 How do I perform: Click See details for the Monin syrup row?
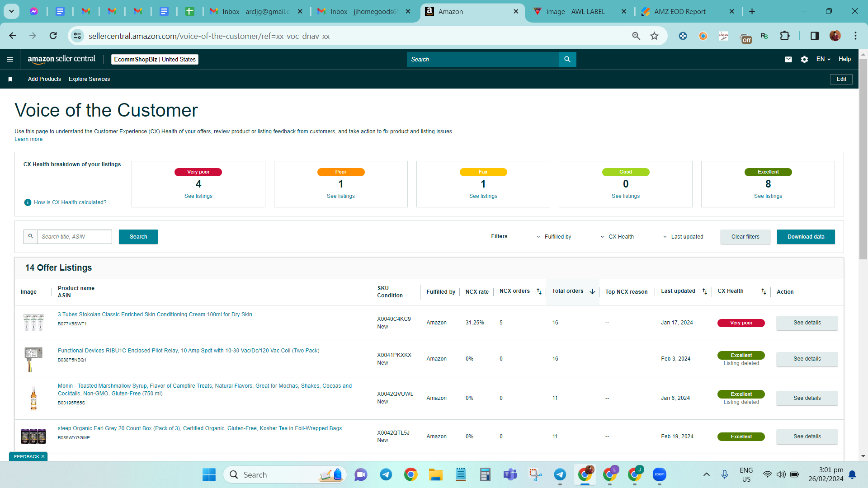(x=807, y=398)
